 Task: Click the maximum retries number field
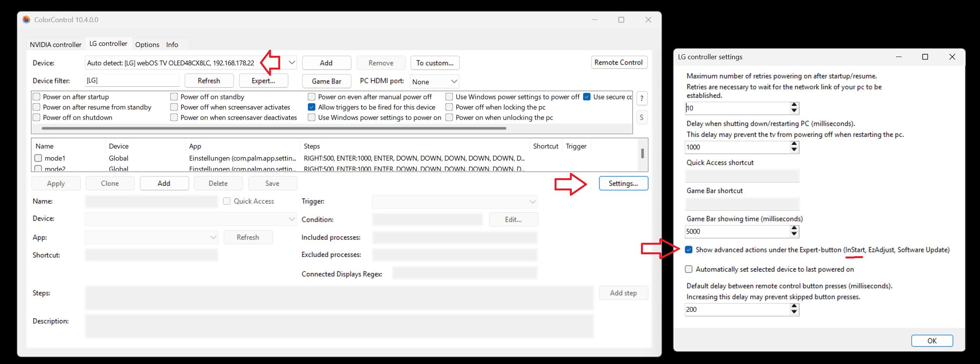point(738,108)
